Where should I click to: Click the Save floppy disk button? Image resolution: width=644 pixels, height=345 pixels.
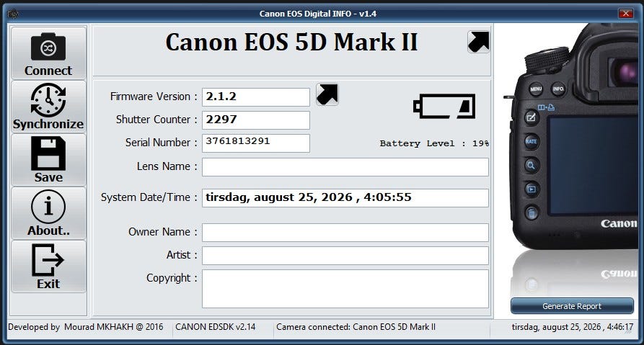[x=48, y=160]
